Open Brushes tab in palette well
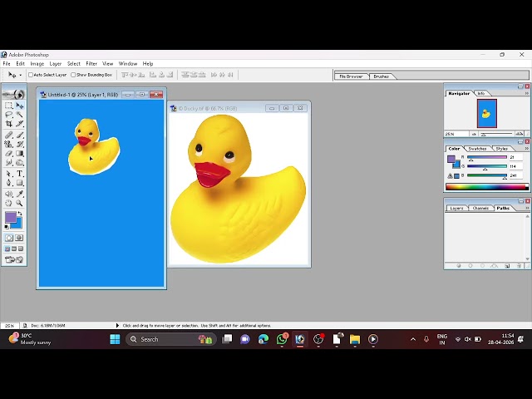The image size is (532, 399). pyautogui.click(x=381, y=76)
